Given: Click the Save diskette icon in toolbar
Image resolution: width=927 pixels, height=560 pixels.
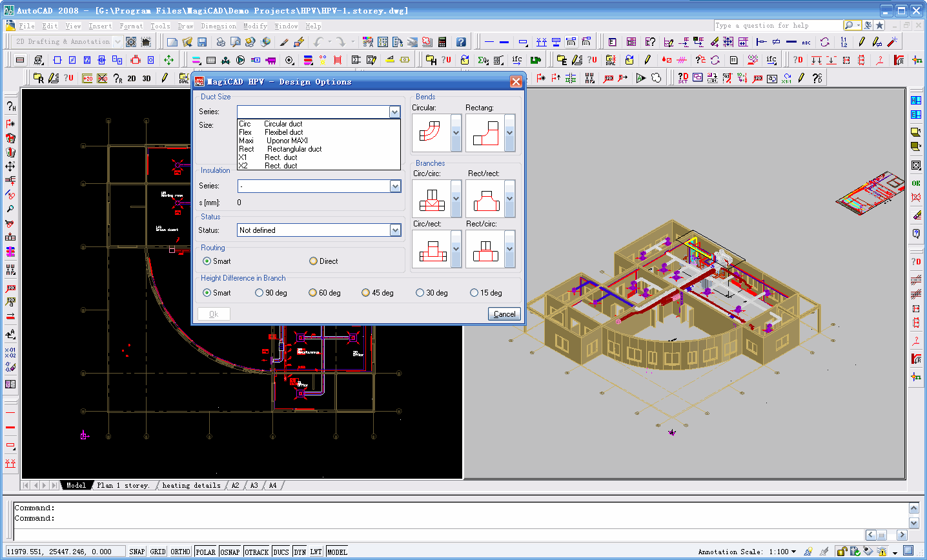Looking at the screenshot, I should coord(202,42).
